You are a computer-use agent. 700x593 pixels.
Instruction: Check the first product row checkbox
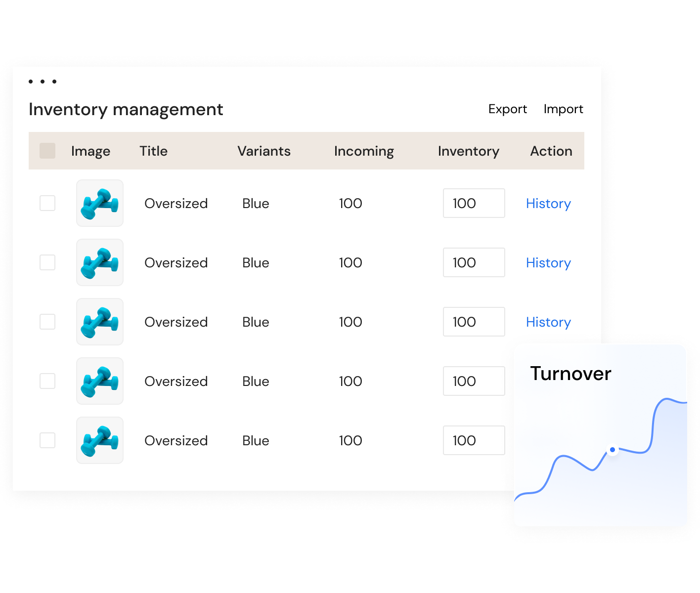pyautogui.click(x=47, y=203)
